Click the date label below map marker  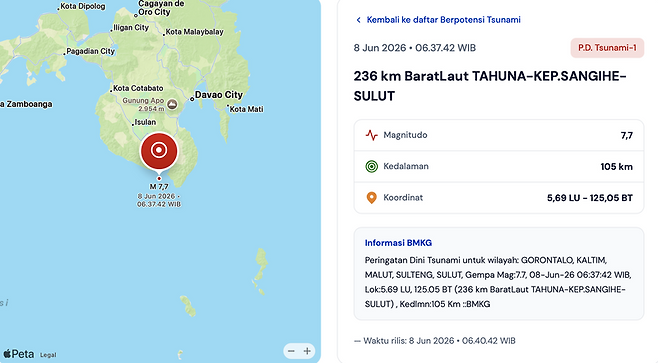pos(159,200)
